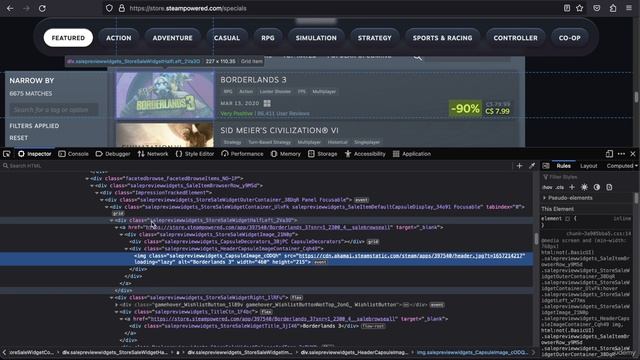This screenshot has width=640, height=360.
Task: Collapse the StoreSaleWidgetHalfLeft div node
Action: click(111, 220)
